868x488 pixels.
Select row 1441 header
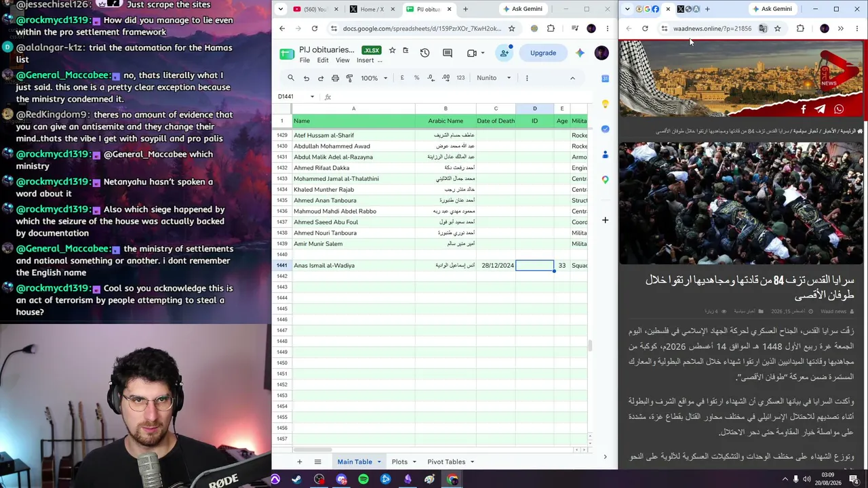(x=281, y=265)
